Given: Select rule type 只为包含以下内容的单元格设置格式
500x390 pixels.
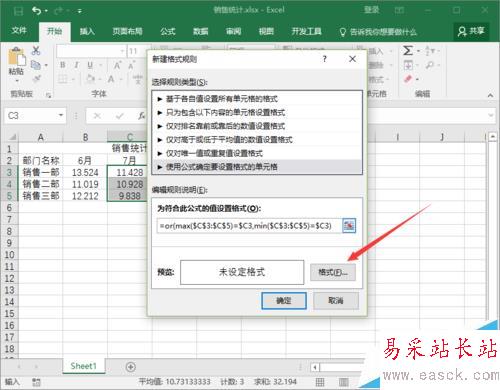Looking at the screenshot, I should (257, 112).
